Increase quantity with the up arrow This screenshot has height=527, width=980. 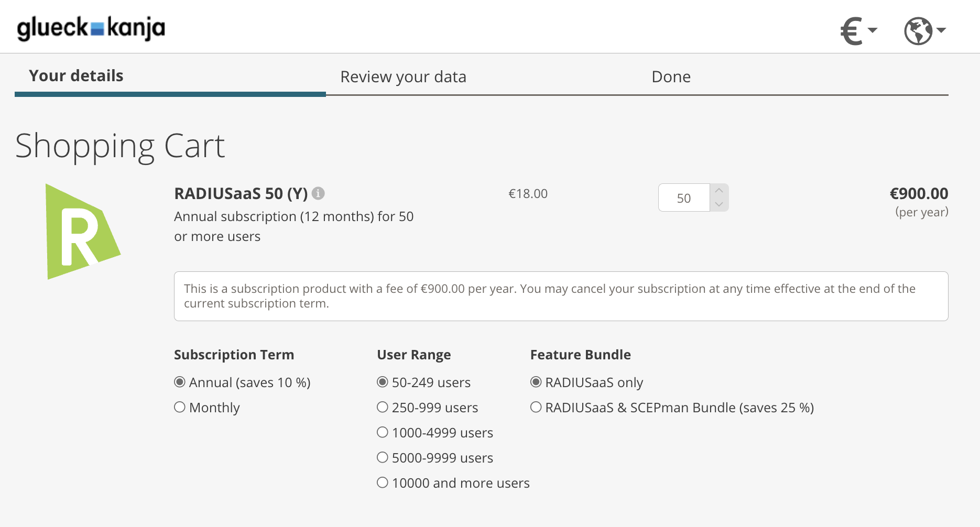(x=719, y=191)
